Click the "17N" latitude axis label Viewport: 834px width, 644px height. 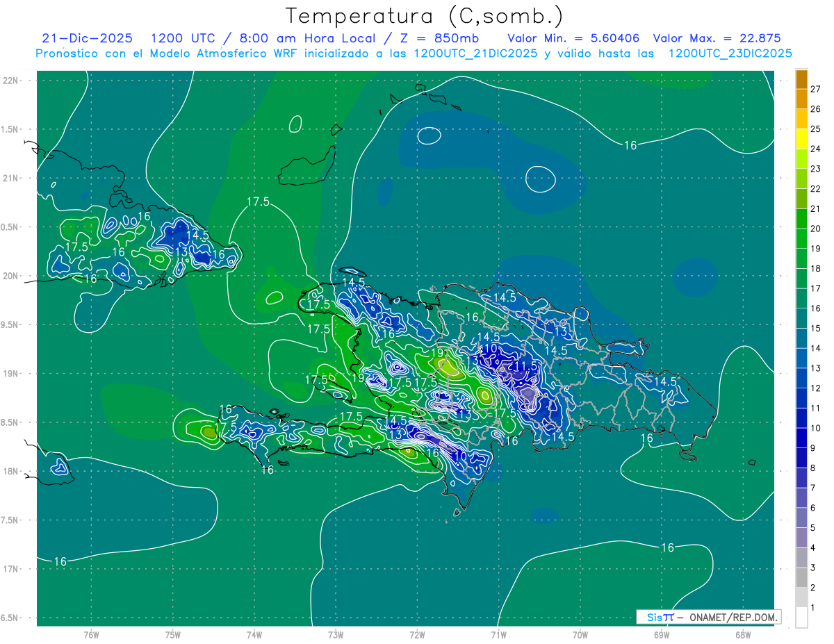(x=11, y=569)
